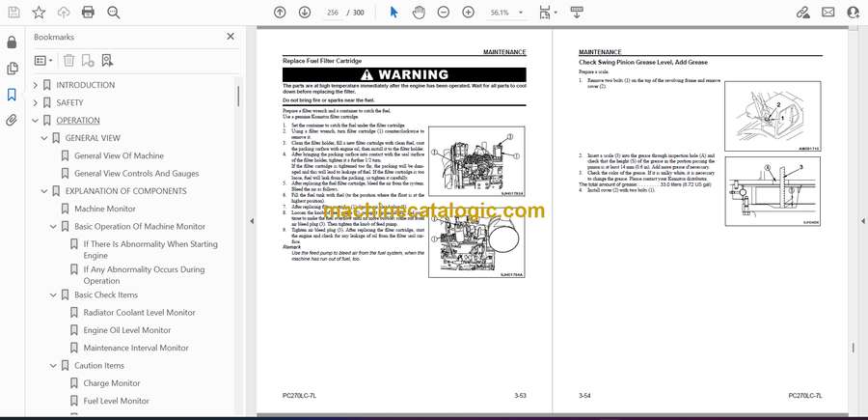Click the upload to cloud icon
The height and width of the screenshot is (420, 868).
[x=64, y=13]
